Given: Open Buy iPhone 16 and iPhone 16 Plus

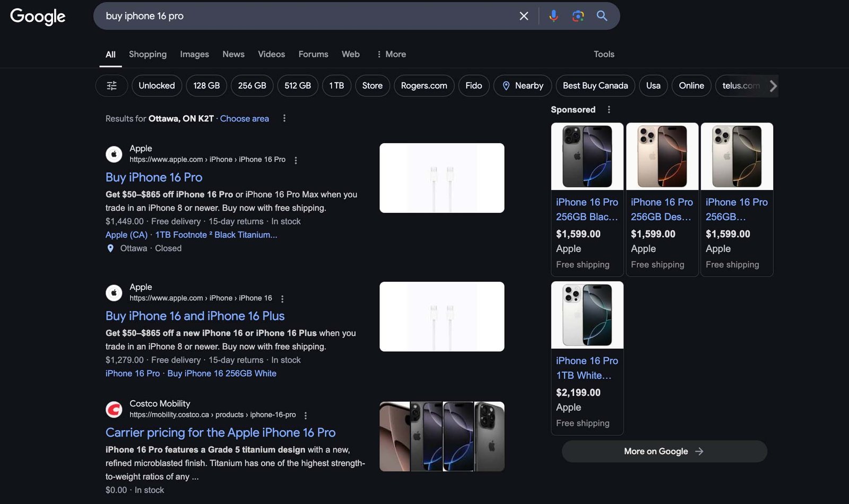Looking at the screenshot, I should 195,316.
